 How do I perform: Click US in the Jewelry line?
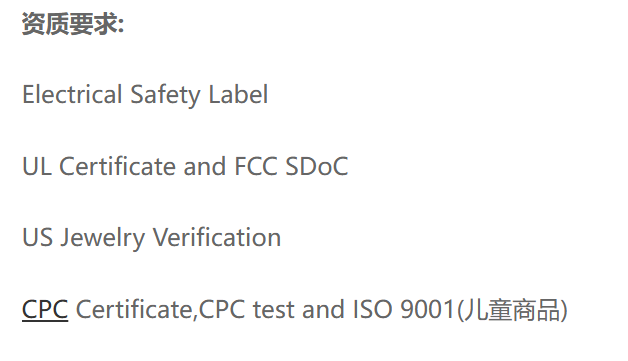[37, 238]
